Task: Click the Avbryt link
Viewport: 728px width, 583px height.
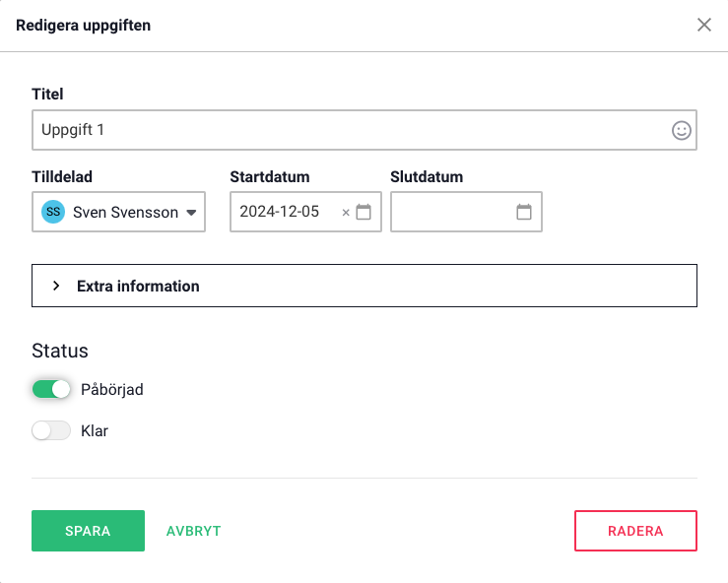Action: pyautogui.click(x=193, y=531)
